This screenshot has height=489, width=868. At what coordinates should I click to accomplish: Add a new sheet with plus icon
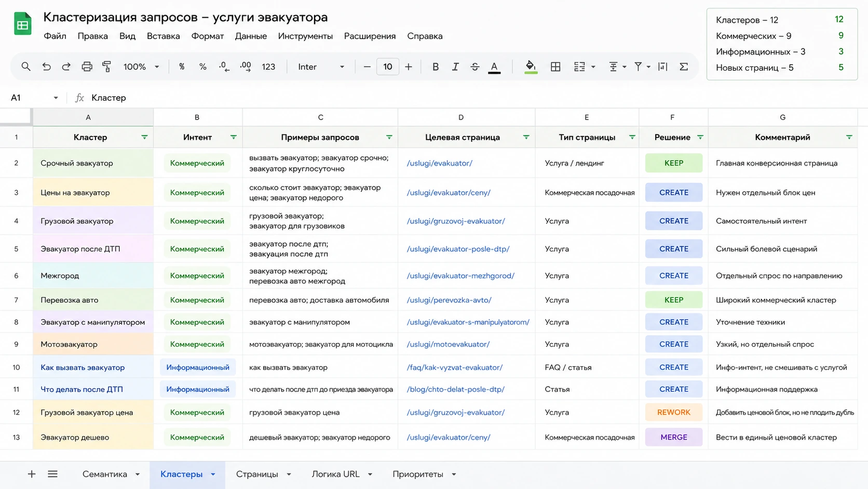coord(32,474)
